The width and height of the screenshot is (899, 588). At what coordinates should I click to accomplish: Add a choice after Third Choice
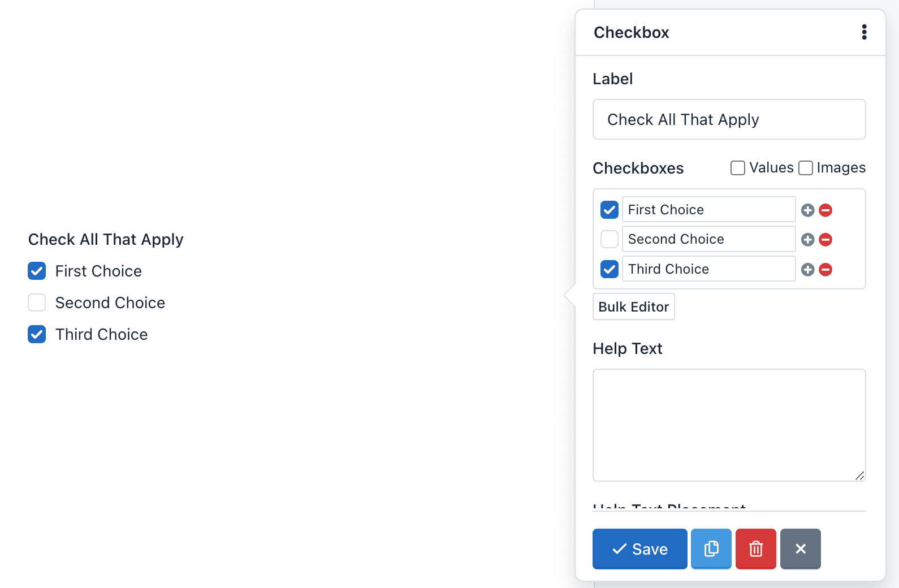coord(808,270)
